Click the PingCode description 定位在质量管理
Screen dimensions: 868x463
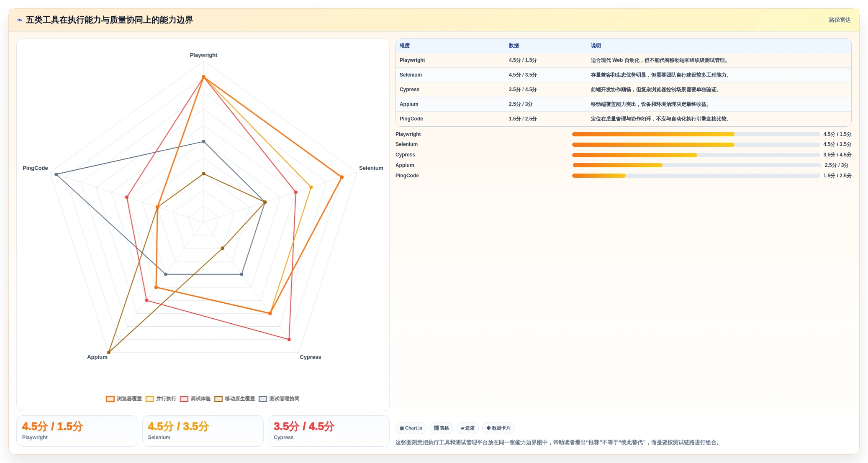pos(661,119)
